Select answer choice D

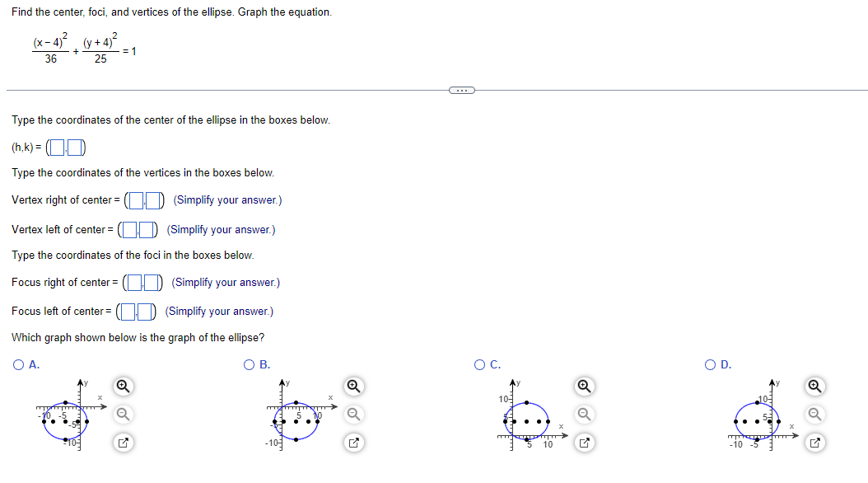(709, 364)
